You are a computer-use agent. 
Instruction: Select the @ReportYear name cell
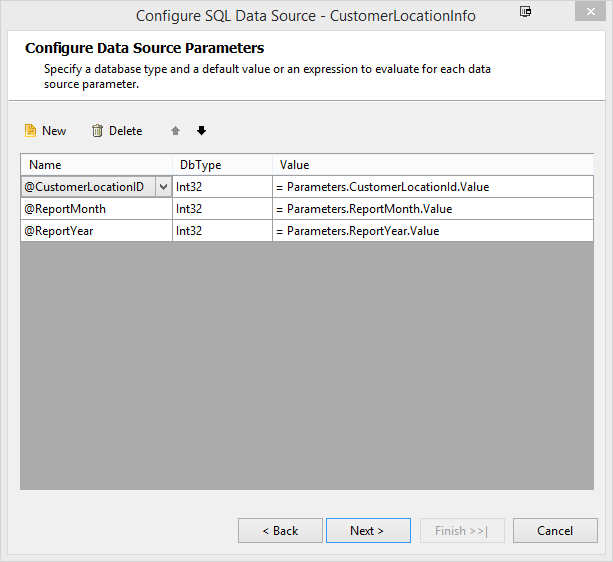click(x=96, y=231)
